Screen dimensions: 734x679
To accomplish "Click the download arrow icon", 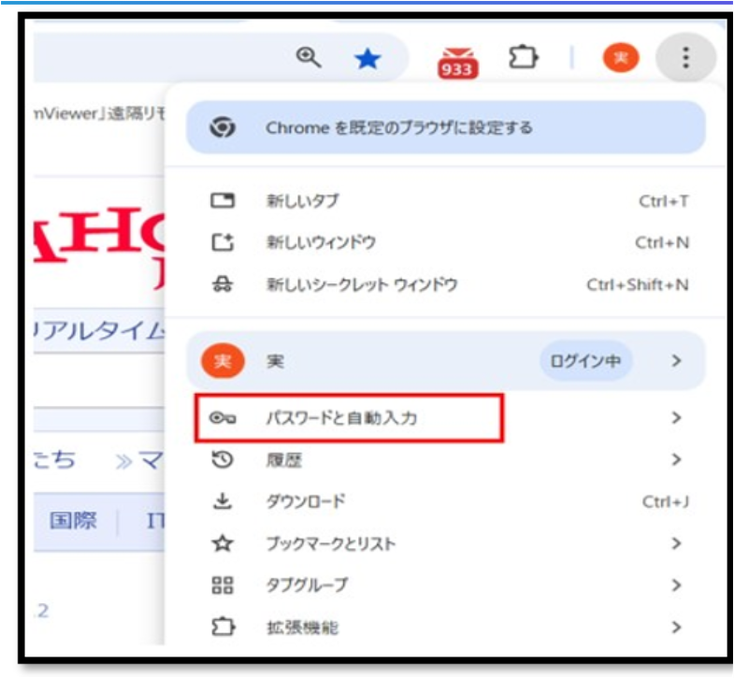I will [x=222, y=501].
